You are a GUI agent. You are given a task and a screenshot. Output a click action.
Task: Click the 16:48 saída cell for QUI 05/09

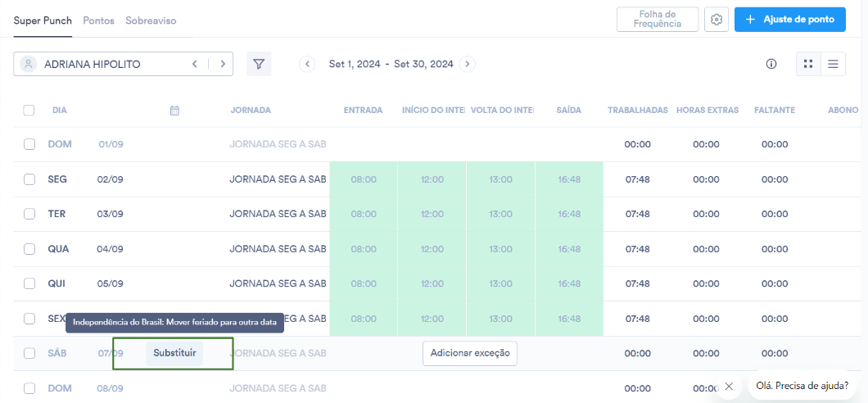(x=569, y=284)
